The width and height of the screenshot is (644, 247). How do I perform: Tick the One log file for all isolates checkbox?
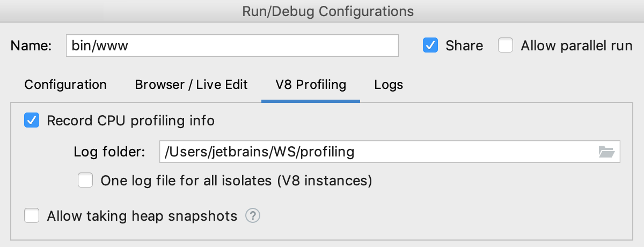[85, 181]
